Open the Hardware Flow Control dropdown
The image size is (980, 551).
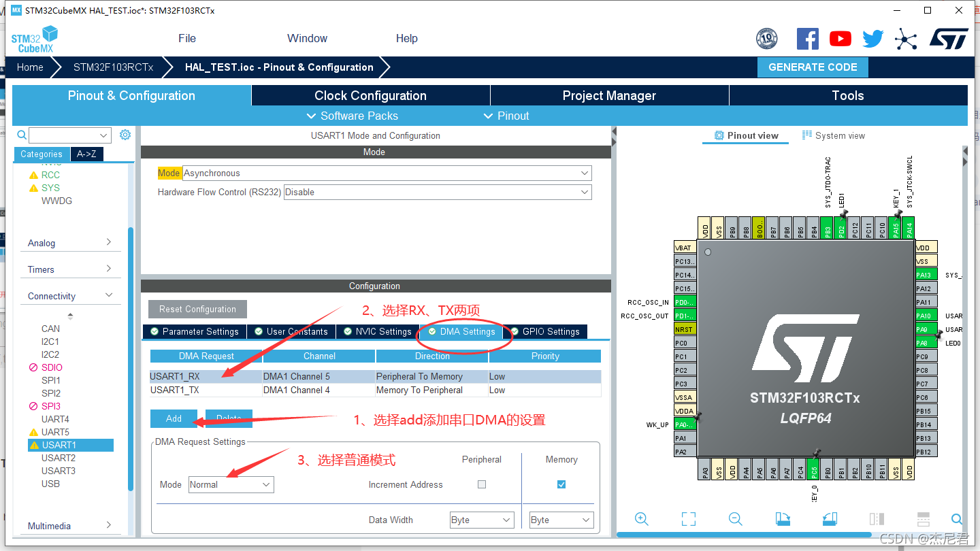point(438,192)
